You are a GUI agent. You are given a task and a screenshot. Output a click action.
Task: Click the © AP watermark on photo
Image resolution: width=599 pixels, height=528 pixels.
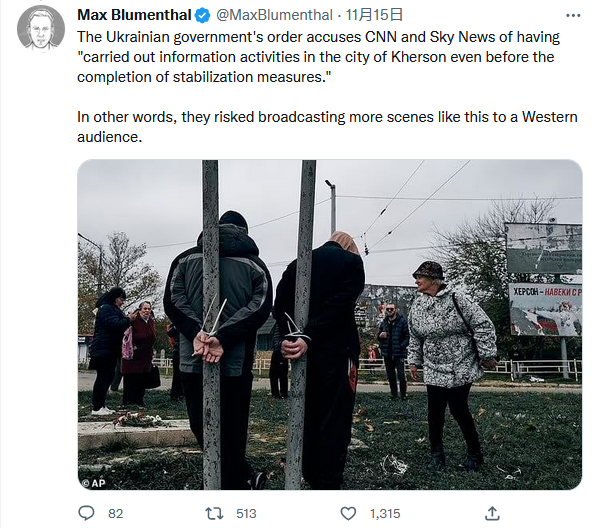click(x=94, y=483)
